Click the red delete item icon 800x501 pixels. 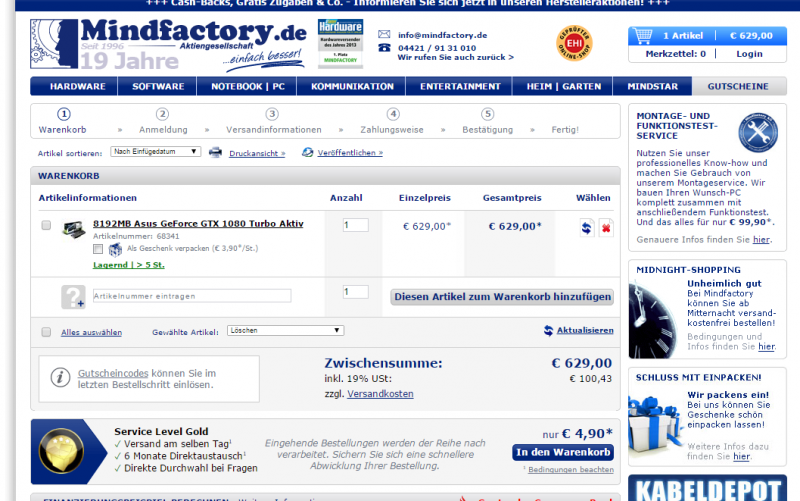coord(606,228)
